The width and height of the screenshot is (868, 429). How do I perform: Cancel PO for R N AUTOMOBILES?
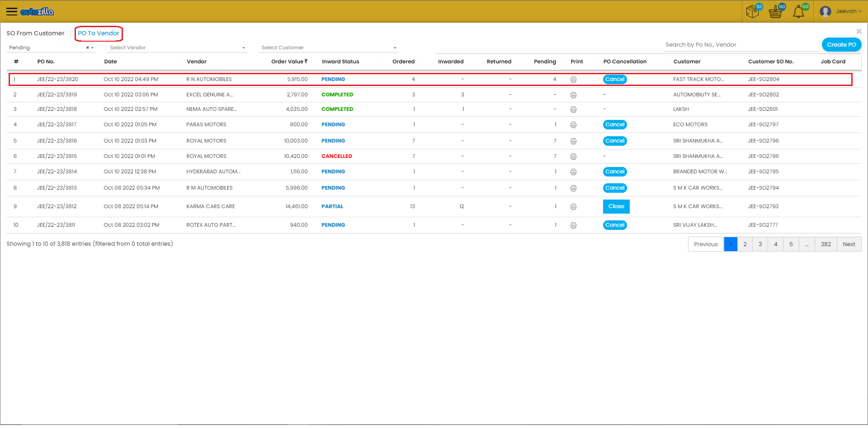[x=615, y=79]
